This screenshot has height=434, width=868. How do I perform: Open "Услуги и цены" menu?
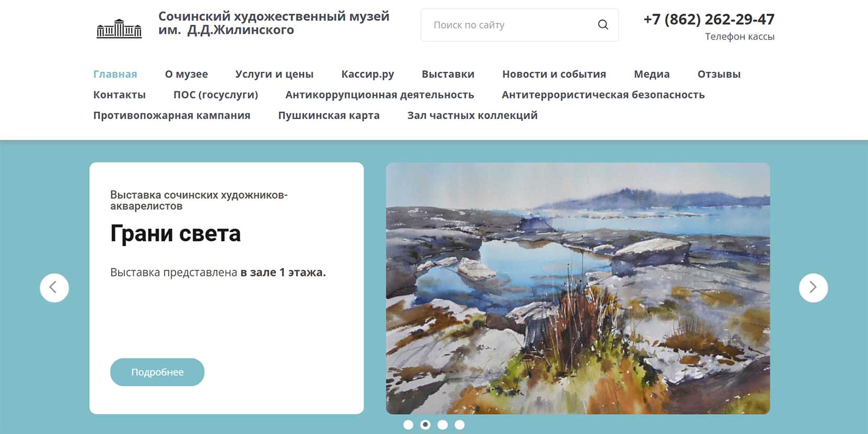point(275,74)
